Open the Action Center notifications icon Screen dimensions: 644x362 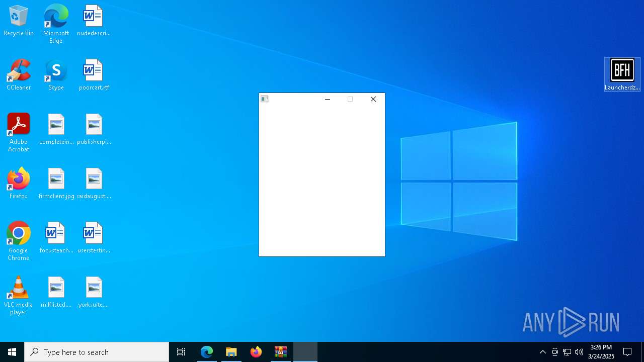point(627,352)
